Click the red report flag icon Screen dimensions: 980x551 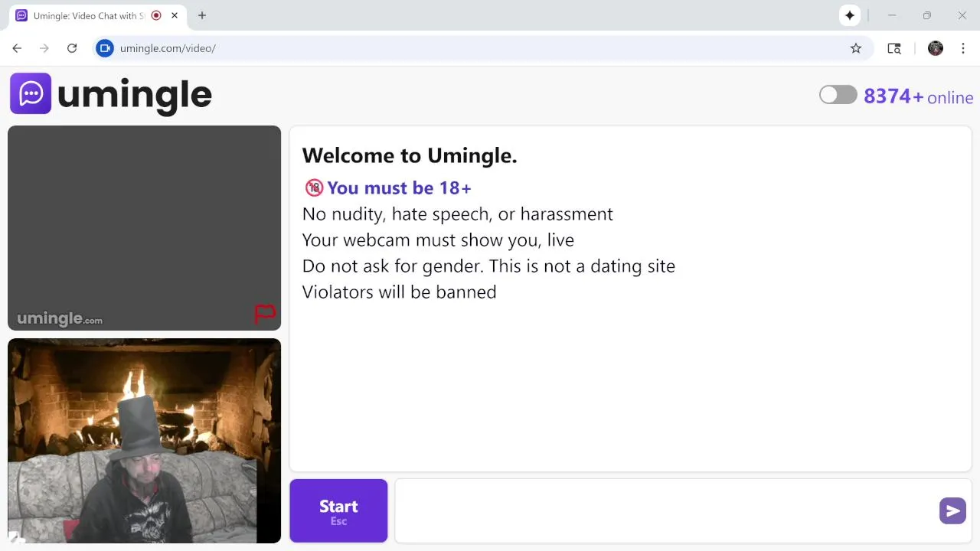[x=265, y=314]
